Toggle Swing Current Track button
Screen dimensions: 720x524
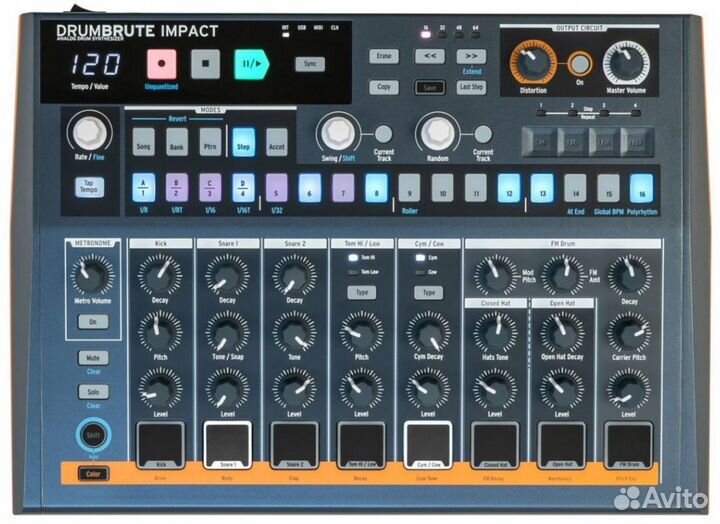point(383,134)
